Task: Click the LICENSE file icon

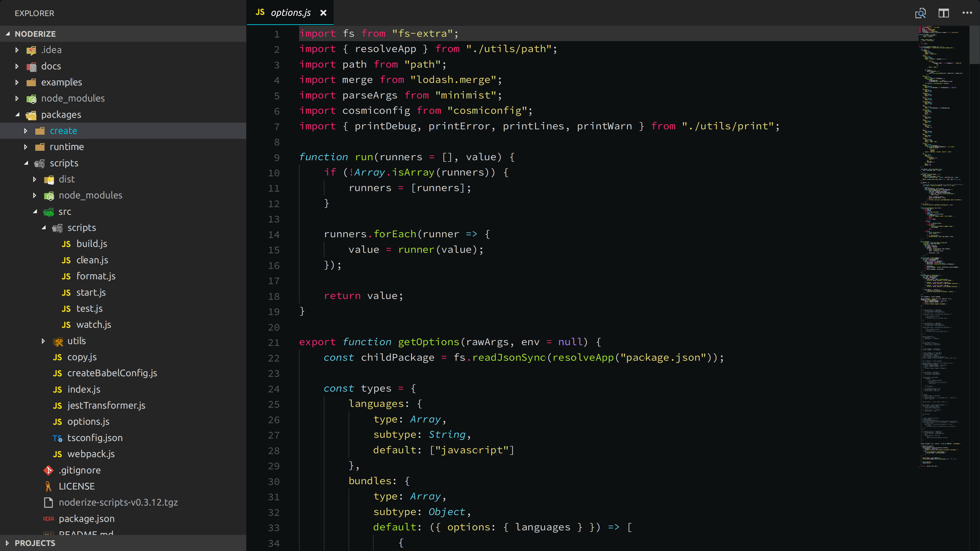Action: pos(48,486)
